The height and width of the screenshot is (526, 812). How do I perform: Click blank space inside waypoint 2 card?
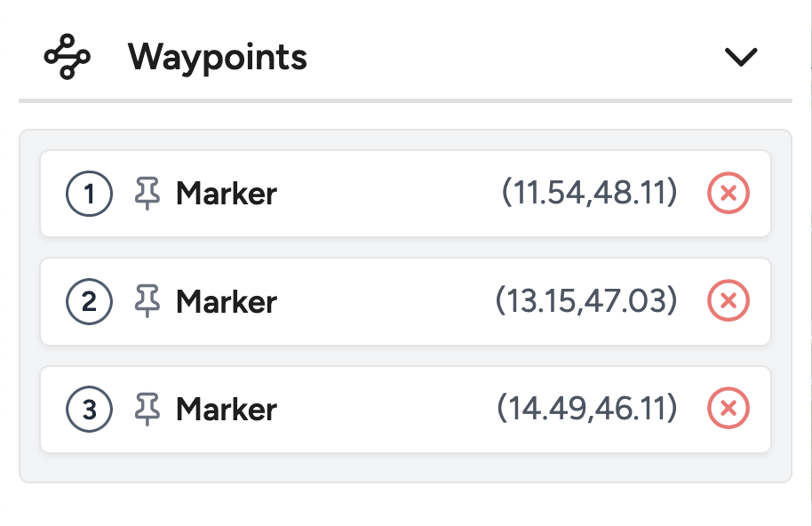pyautogui.click(x=382, y=302)
